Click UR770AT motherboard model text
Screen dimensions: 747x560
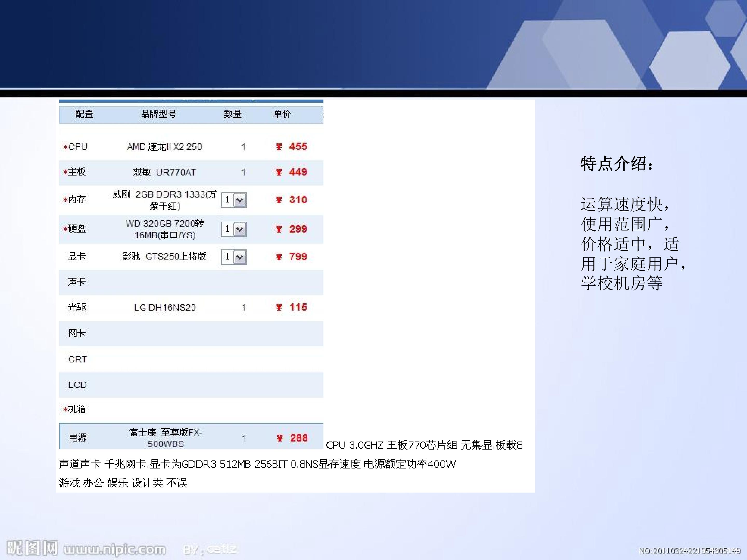164,172
